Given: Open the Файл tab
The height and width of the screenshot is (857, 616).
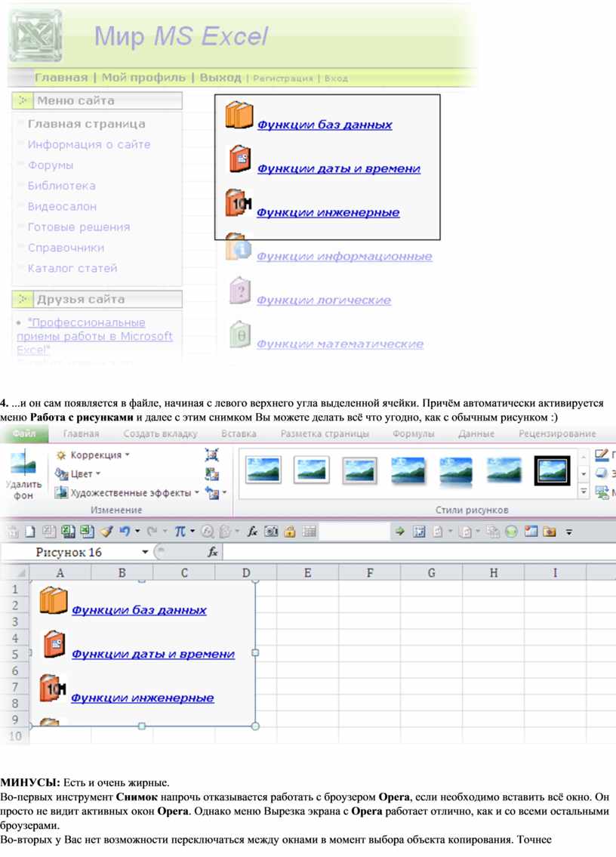Looking at the screenshot, I should [23, 434].
